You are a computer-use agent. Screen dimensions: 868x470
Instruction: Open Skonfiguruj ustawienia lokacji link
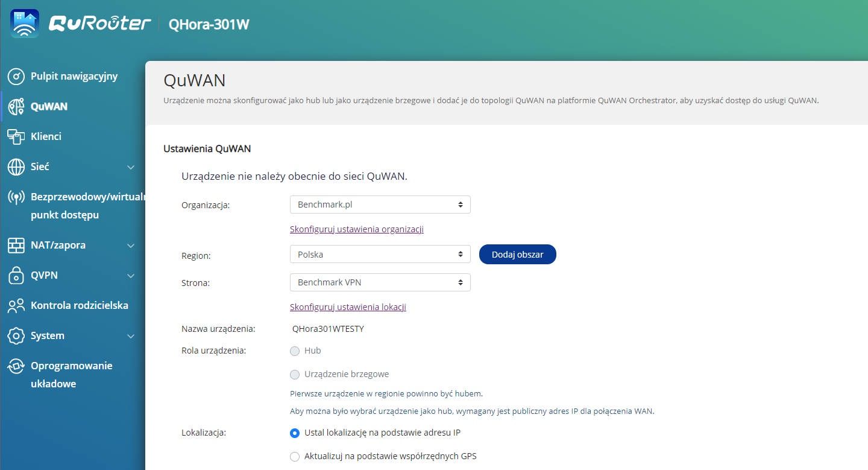tap(348, 307)
